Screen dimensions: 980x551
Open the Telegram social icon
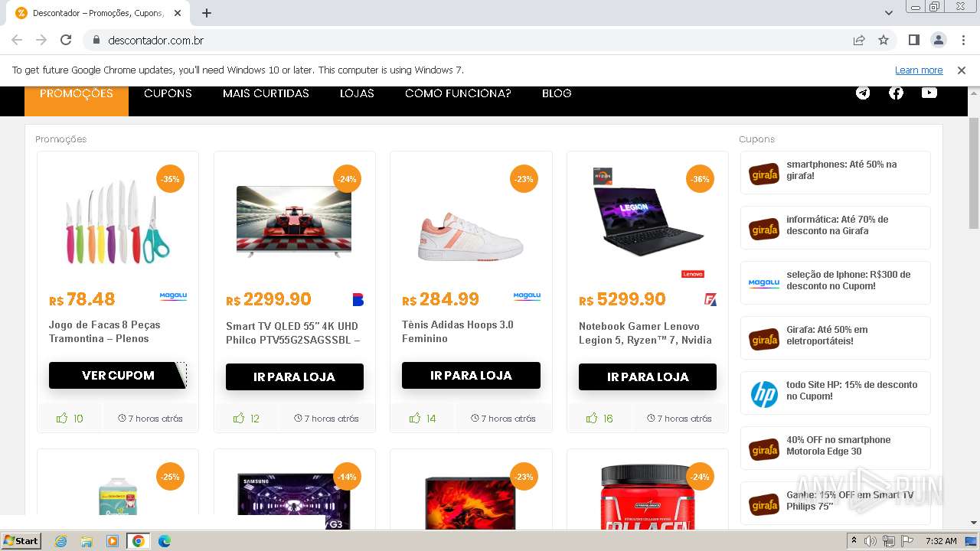(x=863, y=93)
